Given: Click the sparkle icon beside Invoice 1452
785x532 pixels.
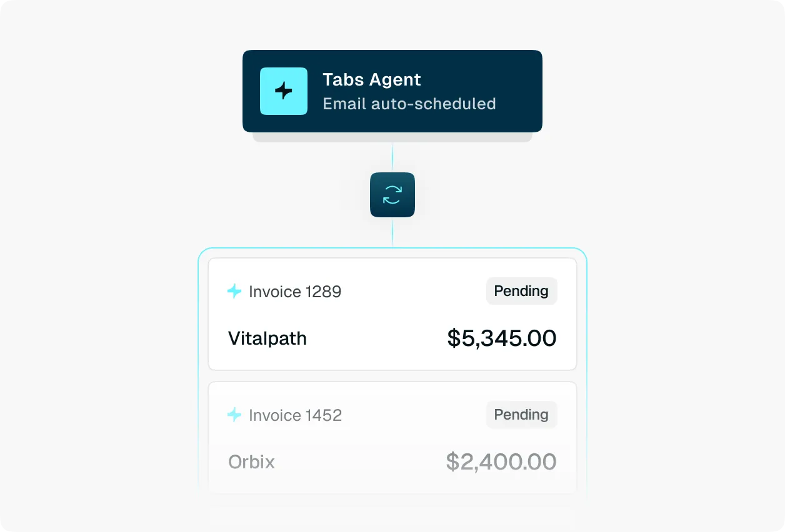Looking at the screenshot, I should click(234, 415).
